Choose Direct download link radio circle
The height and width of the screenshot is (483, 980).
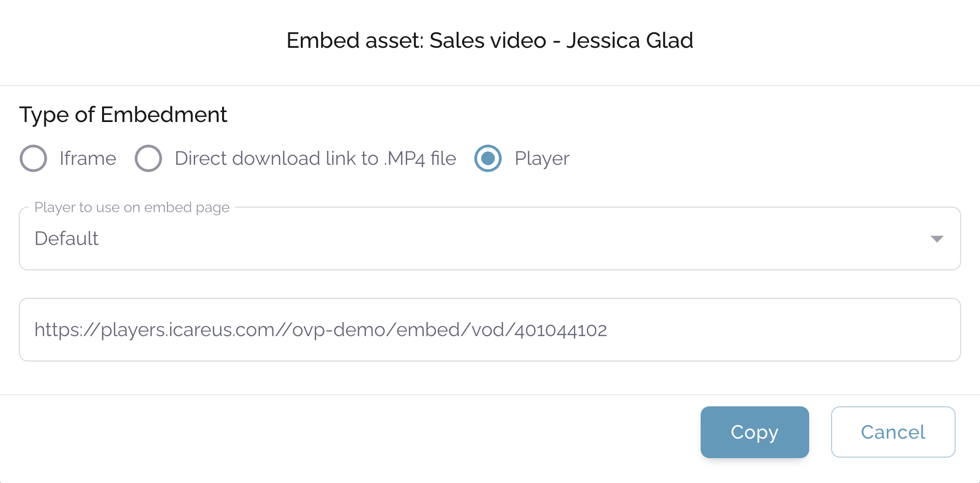click(148, 158)
